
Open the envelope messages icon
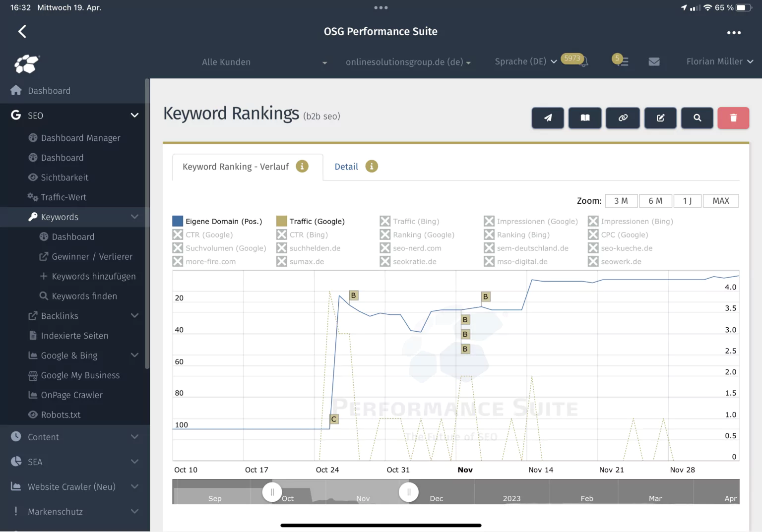[654, 62]
